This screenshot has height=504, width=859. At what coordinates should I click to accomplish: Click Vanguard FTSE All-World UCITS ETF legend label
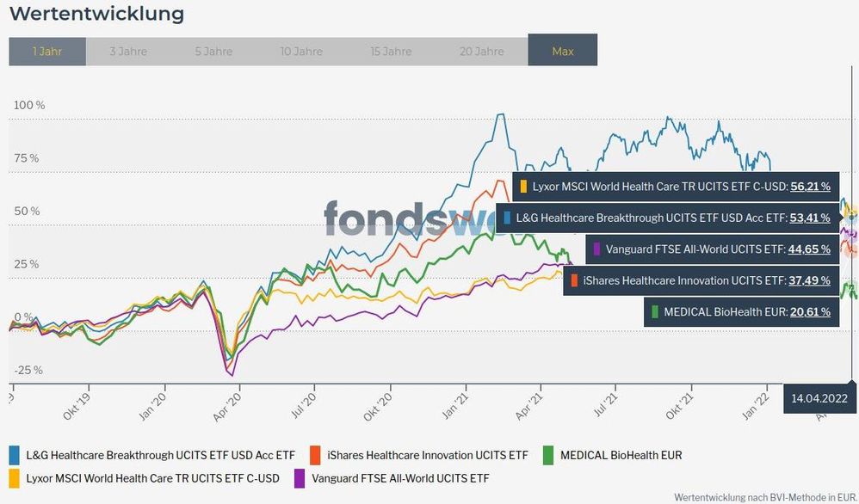[401, 478]
